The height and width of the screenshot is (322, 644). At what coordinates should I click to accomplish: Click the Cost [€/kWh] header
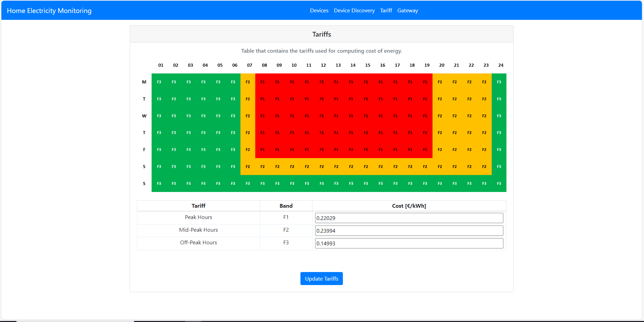tap(409, 206)
